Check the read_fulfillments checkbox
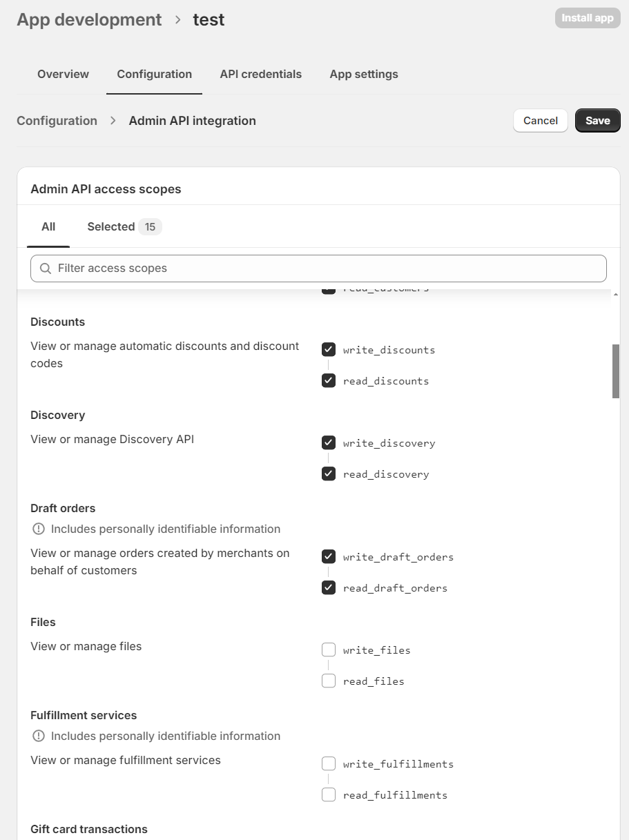The image size is (629, 840). click(329, 794)
